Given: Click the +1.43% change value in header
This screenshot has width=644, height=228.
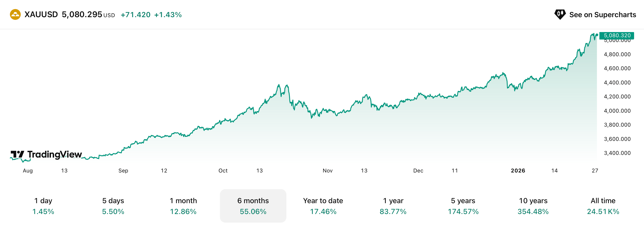Looking at the screenshot, I should coord(168,15).
